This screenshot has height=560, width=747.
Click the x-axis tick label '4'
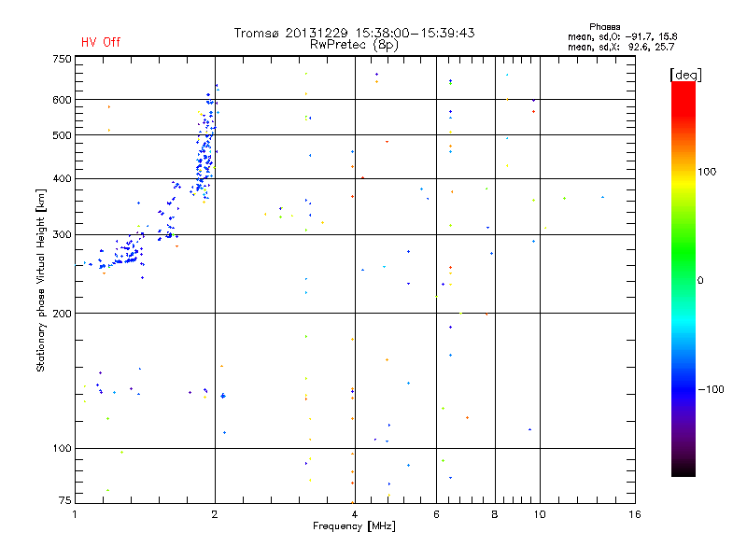355,514
